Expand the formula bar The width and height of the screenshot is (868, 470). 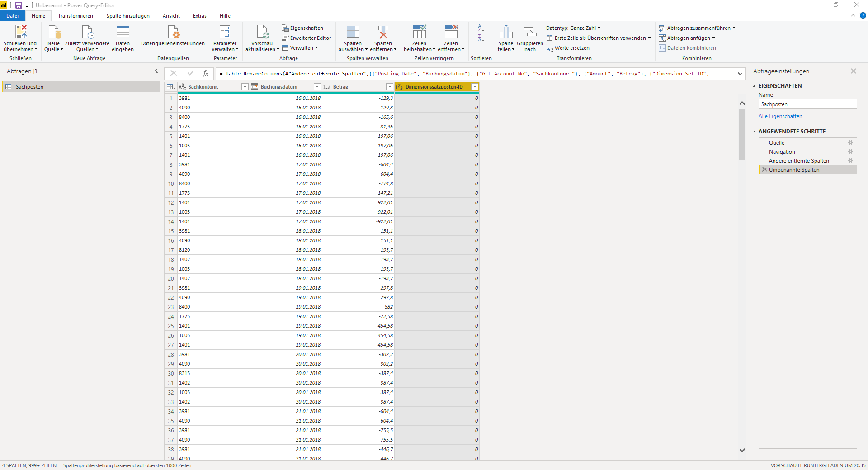pyautogui.click(x=740, y=74)
